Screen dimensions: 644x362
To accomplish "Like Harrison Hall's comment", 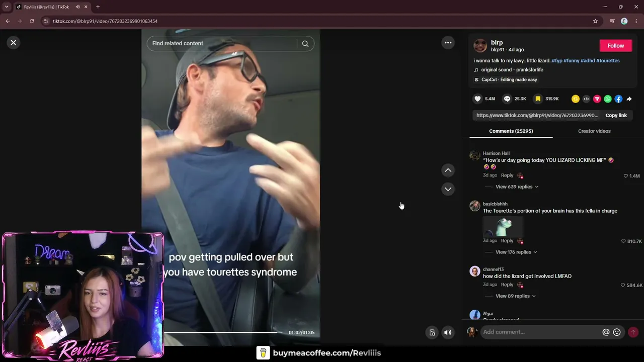I will point(626,176).
